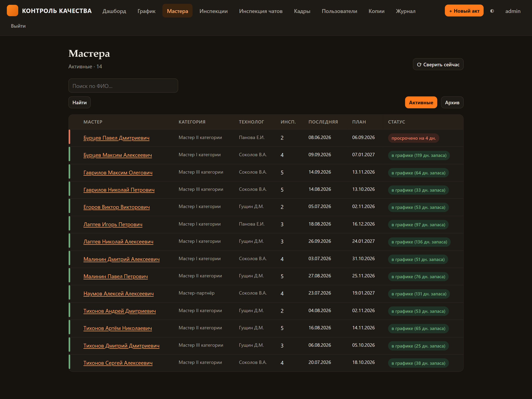532x399 pixels.
Task: Open Лаптев Николай Алексеевич link
Action: tap(118, 242)
